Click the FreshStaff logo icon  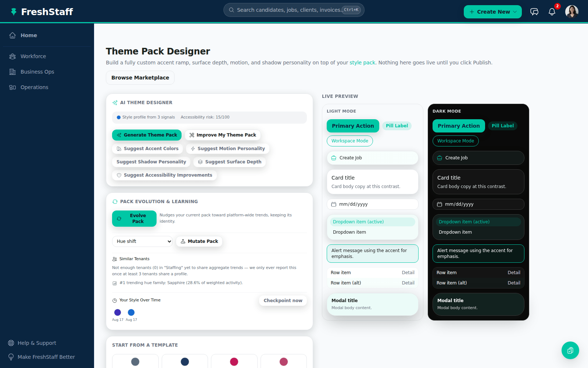(x=14, y=12)
